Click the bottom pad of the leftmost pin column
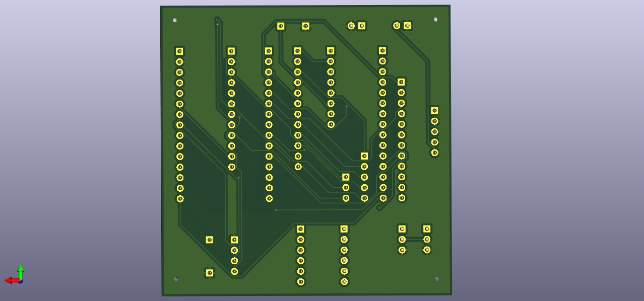 [180, 199]
